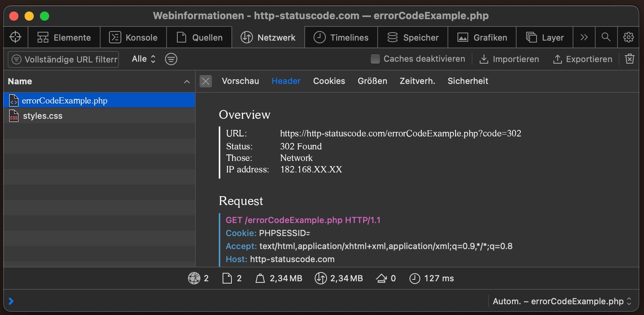This screenshot has width=644, height=315.
Task: Click the IP address value 182.168.XX.XX
Action: (x=311, y=169)
